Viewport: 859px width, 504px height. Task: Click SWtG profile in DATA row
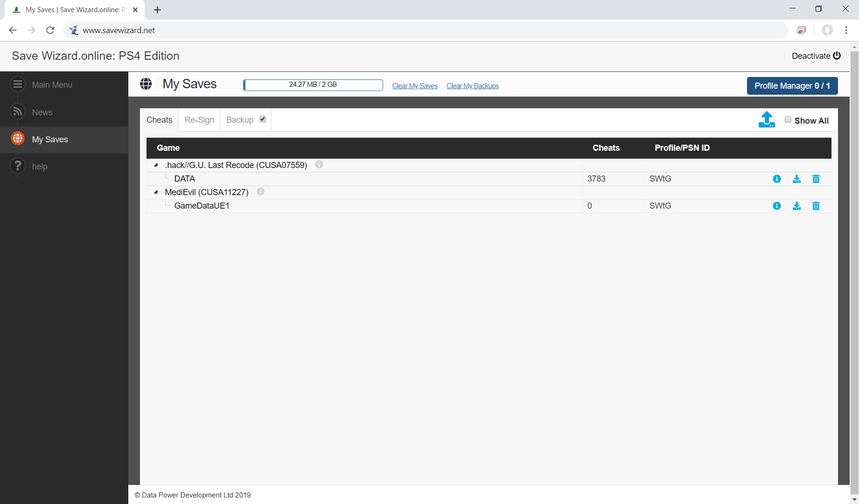click(x=660, y=179)
